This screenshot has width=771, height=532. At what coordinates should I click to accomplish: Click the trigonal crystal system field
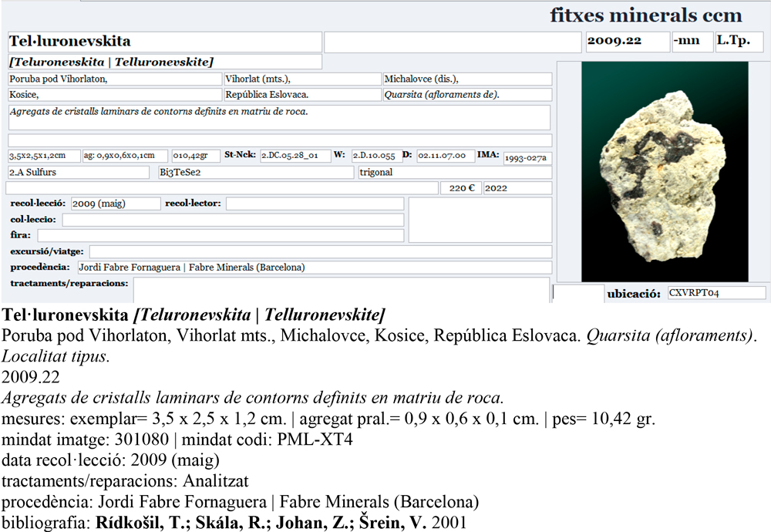455,172
